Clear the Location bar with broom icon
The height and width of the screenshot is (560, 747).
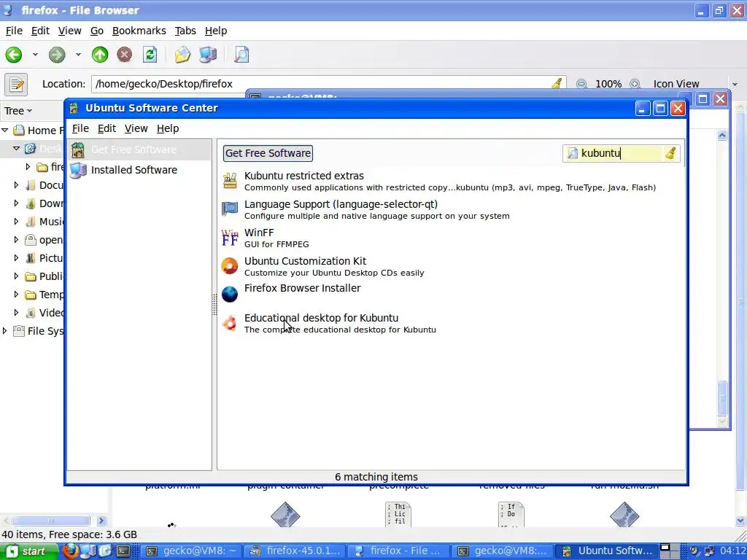tap(557, 85)
